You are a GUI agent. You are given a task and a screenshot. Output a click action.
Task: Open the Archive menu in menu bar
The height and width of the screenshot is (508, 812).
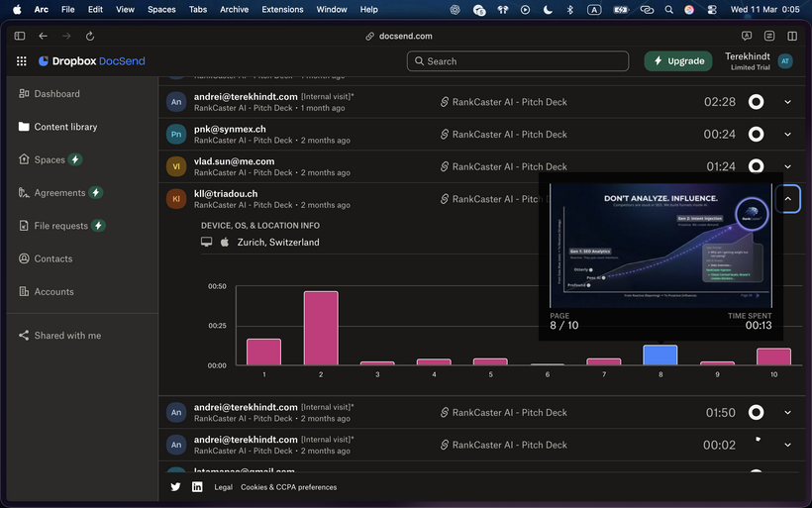click(x=234, y=9)
